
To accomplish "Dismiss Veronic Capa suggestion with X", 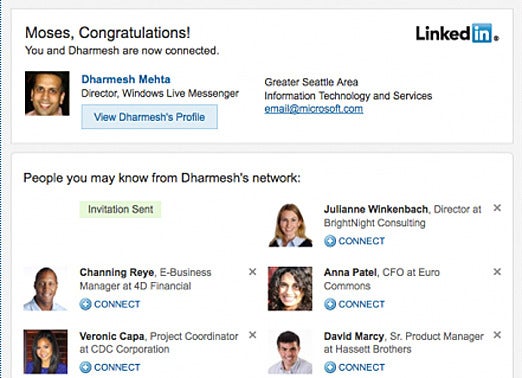I will click(253, 335).
